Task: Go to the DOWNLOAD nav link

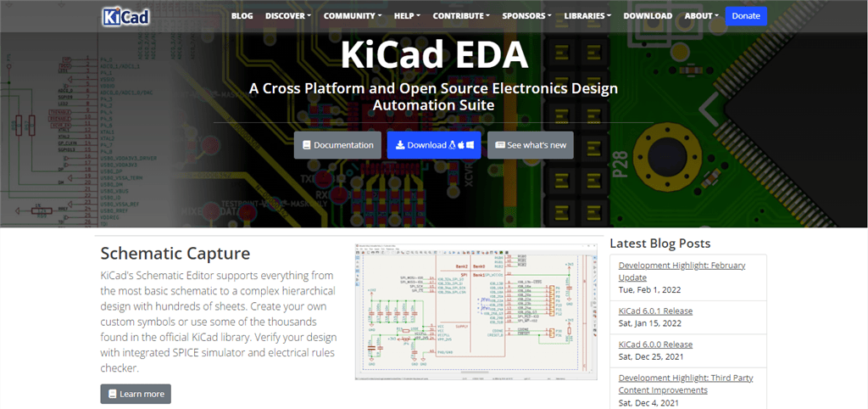Action: [648, 16]
